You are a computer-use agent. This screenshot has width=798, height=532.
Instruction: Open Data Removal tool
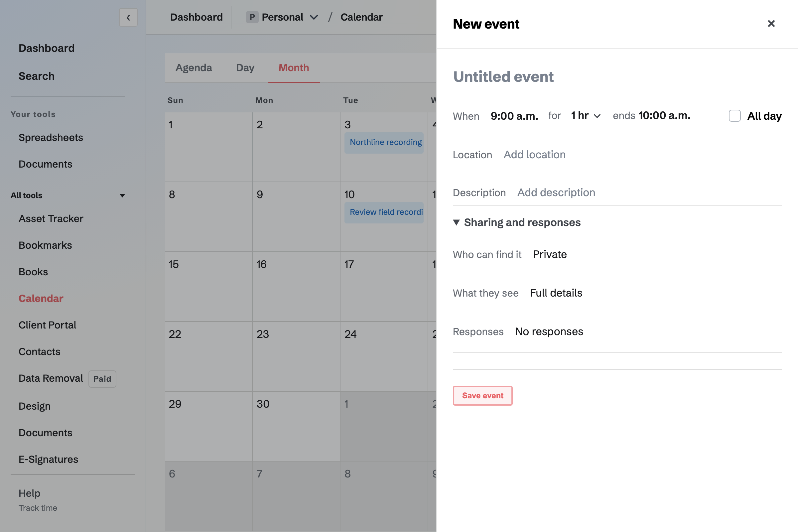click(51, 378)
